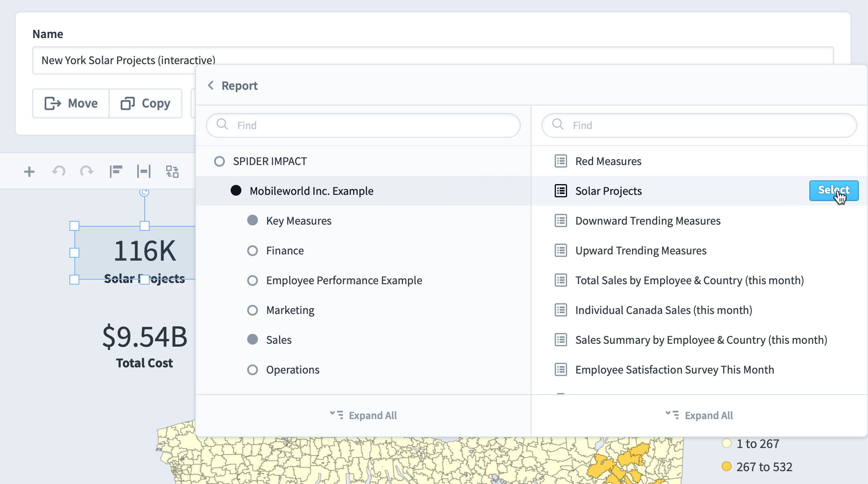This screenshot has width=868, height=484.
Task: Choose the Key Measures scorecard
Action: (363, 220)
